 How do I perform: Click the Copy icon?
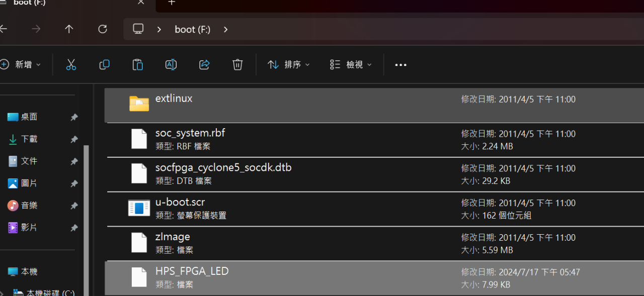pos(104,64)
